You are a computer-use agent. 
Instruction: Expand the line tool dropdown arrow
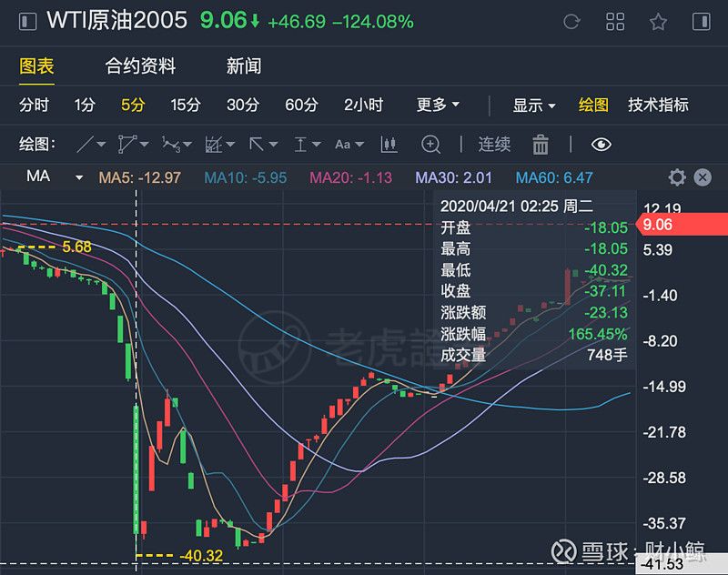coord(101,145)
